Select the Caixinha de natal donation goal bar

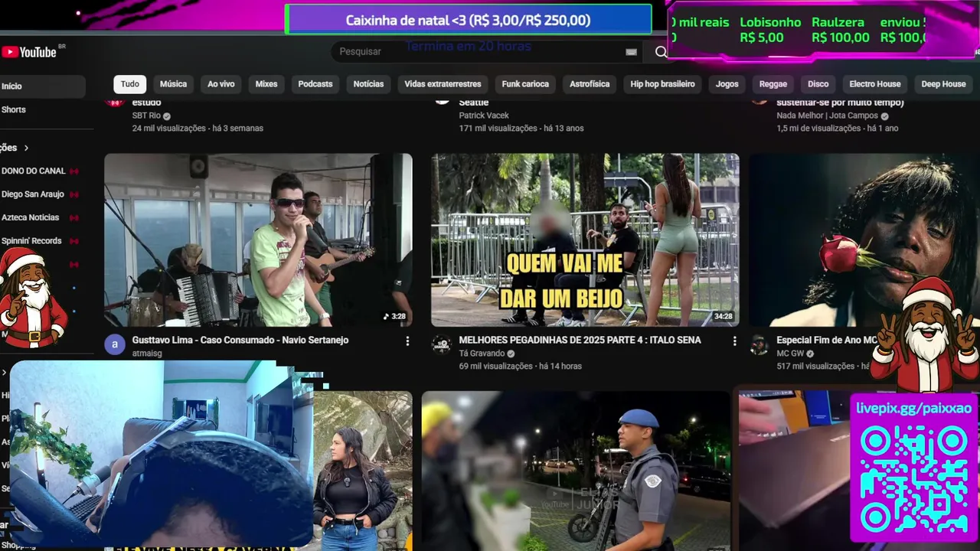tap(468, 20)
